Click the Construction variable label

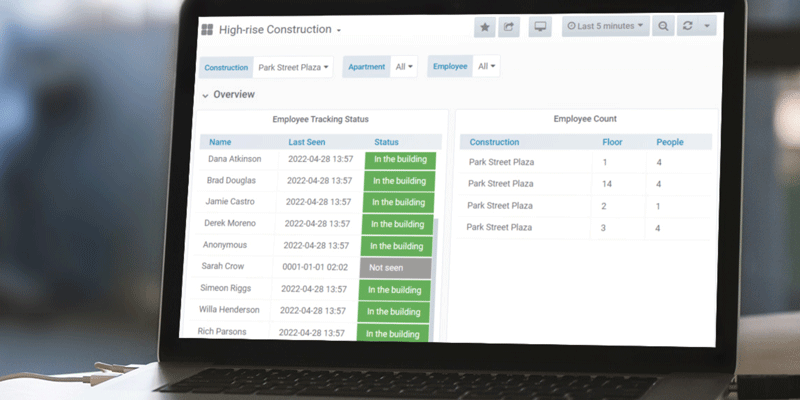[226, 67]
